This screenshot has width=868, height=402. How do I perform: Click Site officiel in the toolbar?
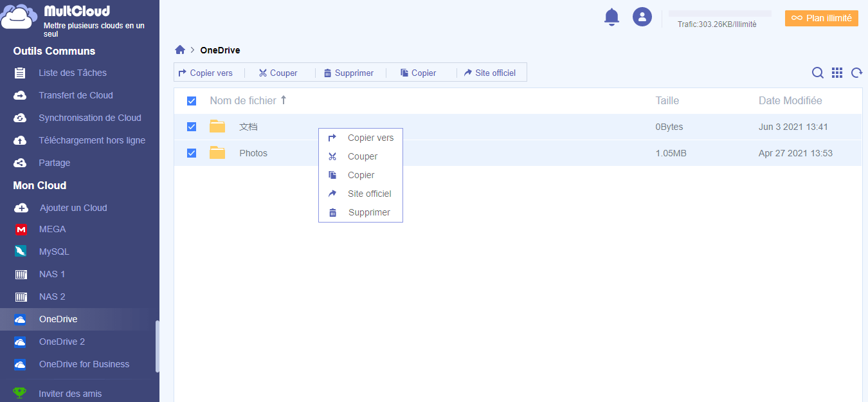click(x=490, y=73)
